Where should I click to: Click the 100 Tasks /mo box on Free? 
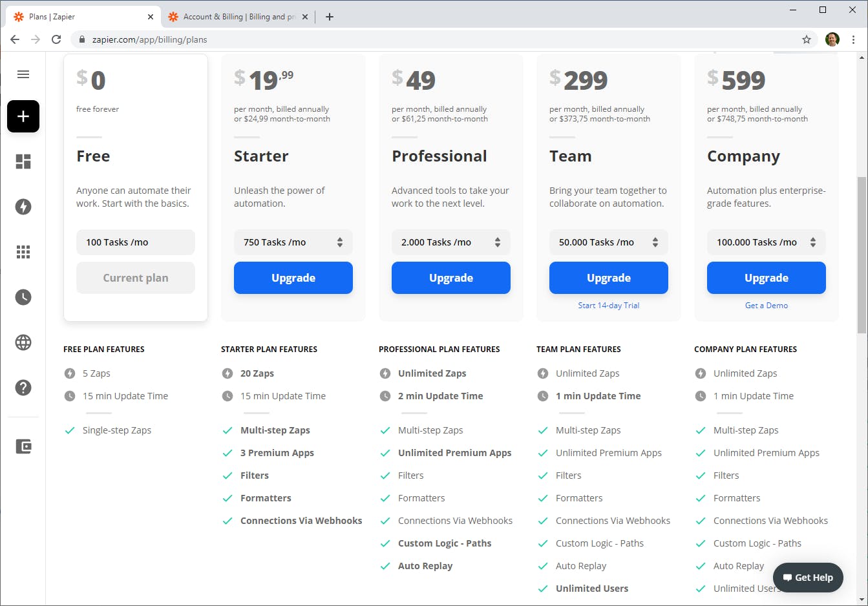(136, 242)
